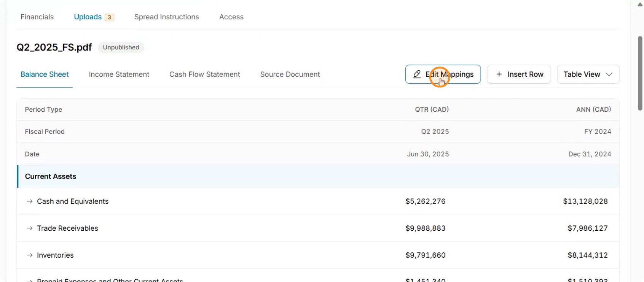The image size is (644, 282).
Task: Open the Table View dropdown
Action: [588, 74]
